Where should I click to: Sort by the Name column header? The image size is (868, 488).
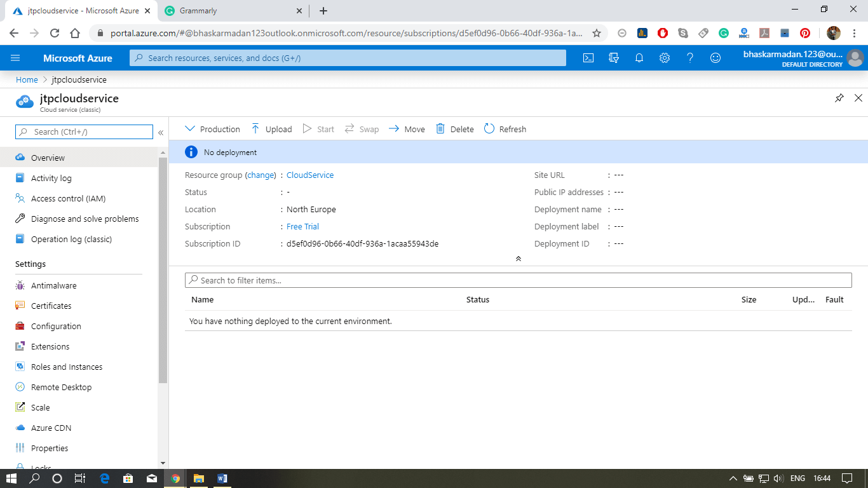pyautogui.click(x=202, y=299)
